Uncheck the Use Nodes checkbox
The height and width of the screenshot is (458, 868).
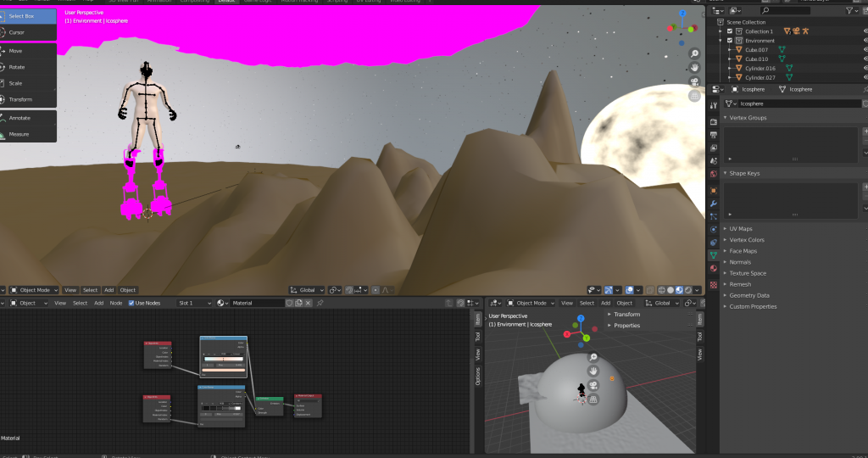(131, 303)
